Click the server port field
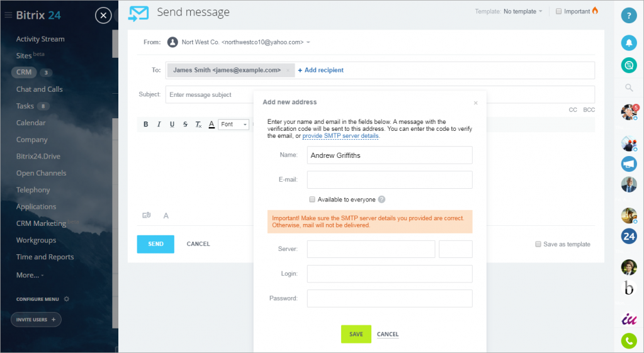The image size is (644, 353). tap(456, 249)
